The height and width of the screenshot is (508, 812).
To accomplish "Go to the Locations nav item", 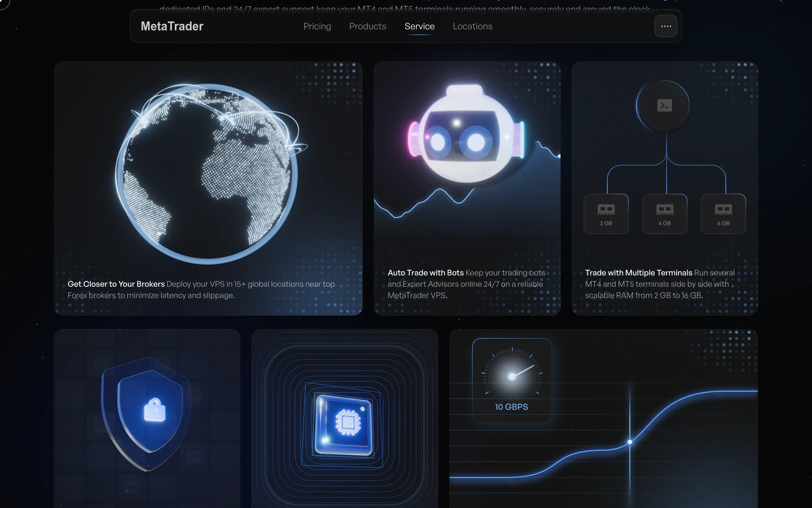I will [x=473, y=26].
